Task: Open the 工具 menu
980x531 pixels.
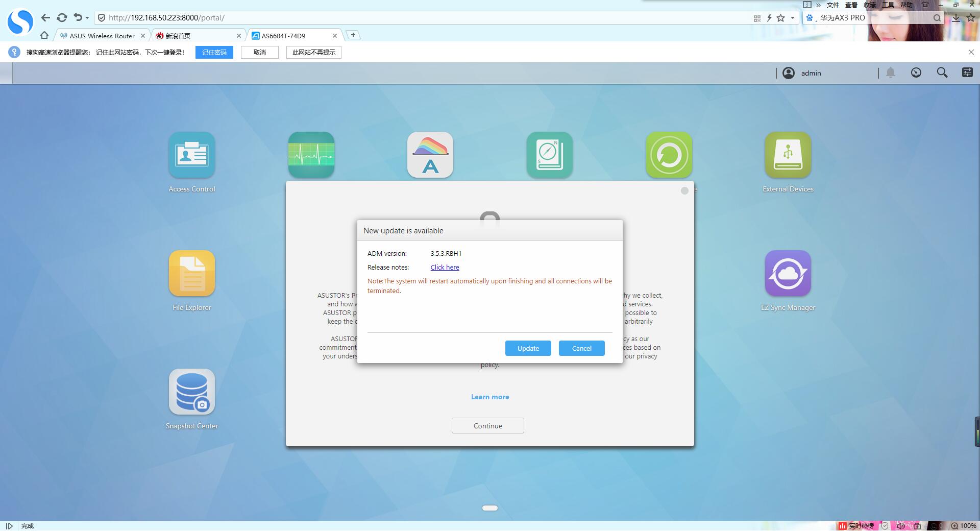Action: (888, 5)
